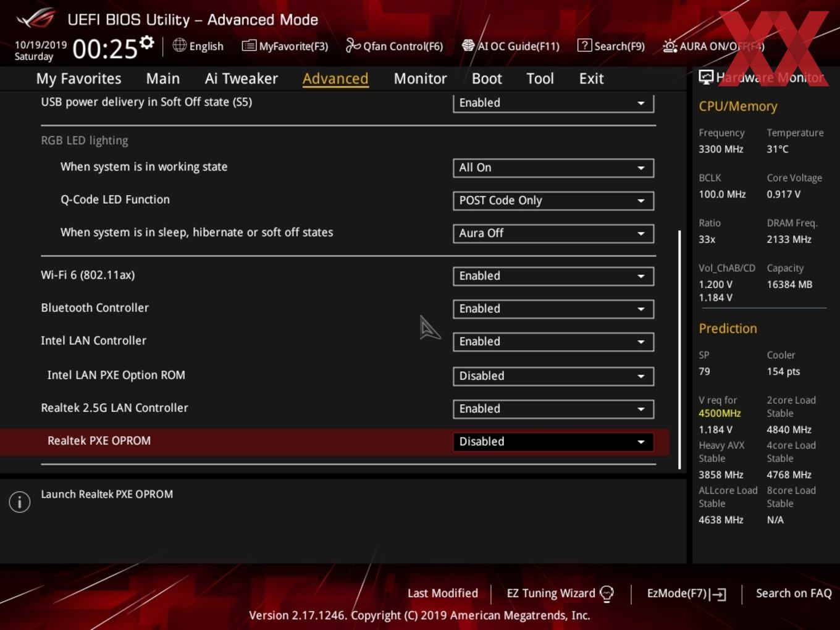Screen dimensions: 840x630
Task: Open Search on FAQ link
Action: [794, 593]
